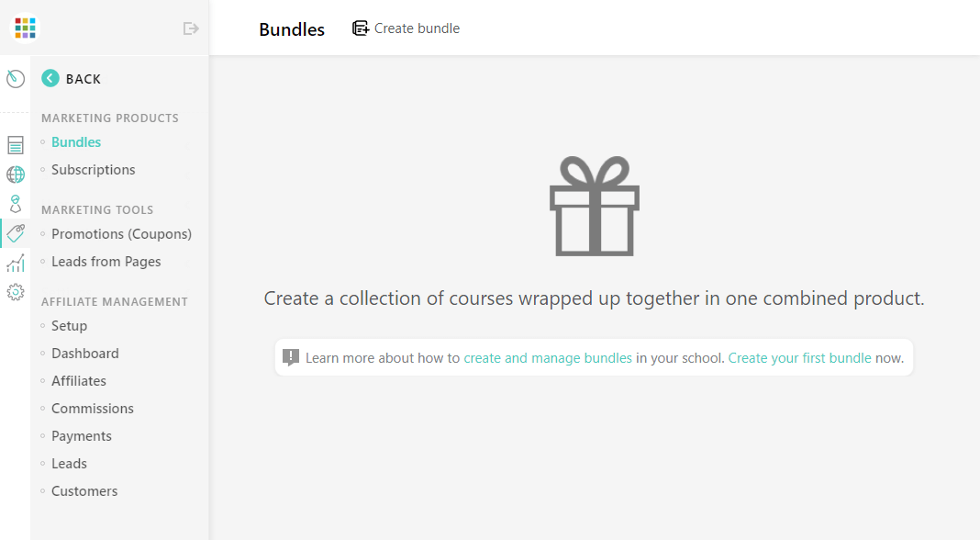The width and height of the screenshot is (980, 540).
Task: Open the Commissions menu item
Action: (93, 409)
